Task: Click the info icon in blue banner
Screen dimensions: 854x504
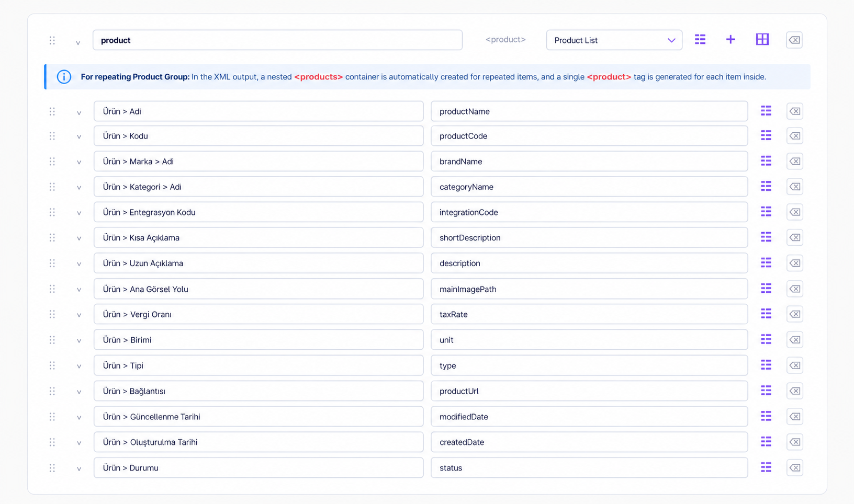Action: coord(64,77)
